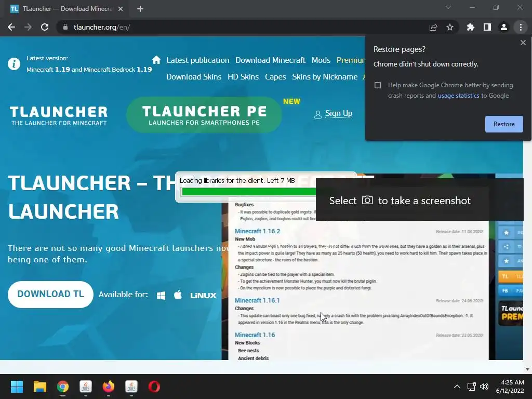Click the page scrollbar down arrow
The image size is (532, 399).
(527, 369)
